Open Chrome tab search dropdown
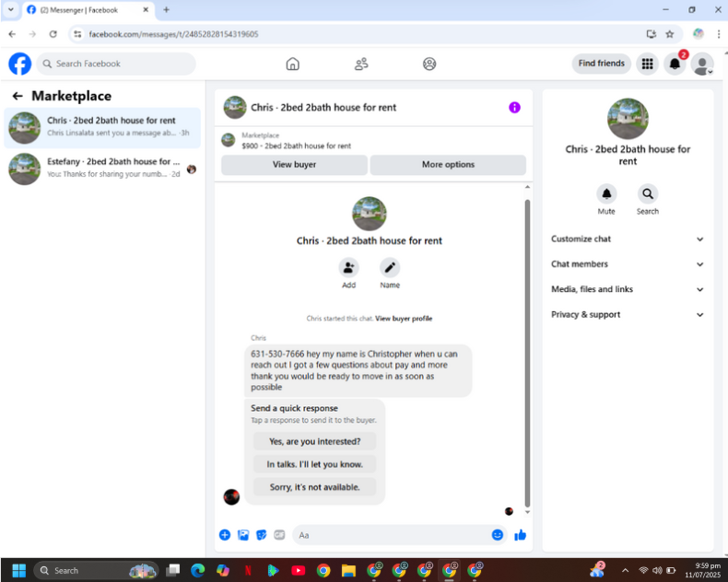The height and width of the screenshot is (582, 728). click(11, 9)
